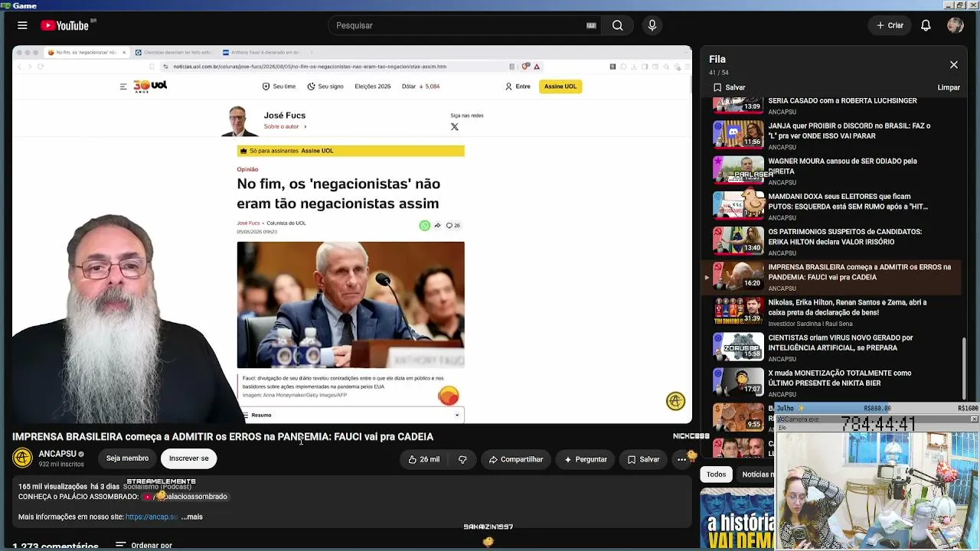The width and height of the screenshot is (980, 551).
Task: Select the Todos filter chip
Action: click(717, 474)
